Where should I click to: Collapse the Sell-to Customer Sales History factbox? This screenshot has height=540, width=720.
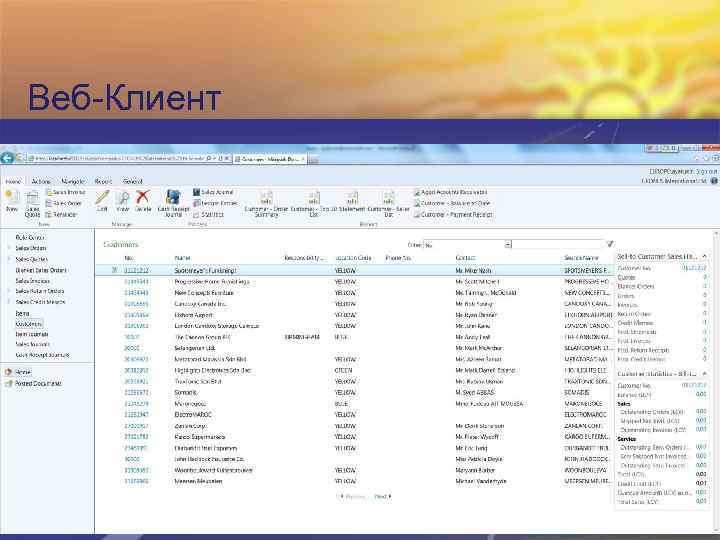point(704,256)
